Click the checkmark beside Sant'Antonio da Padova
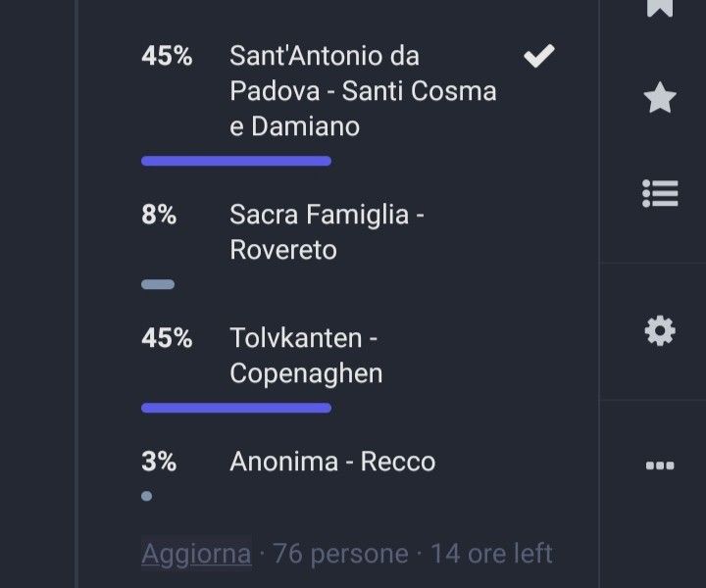 [538, 57]
